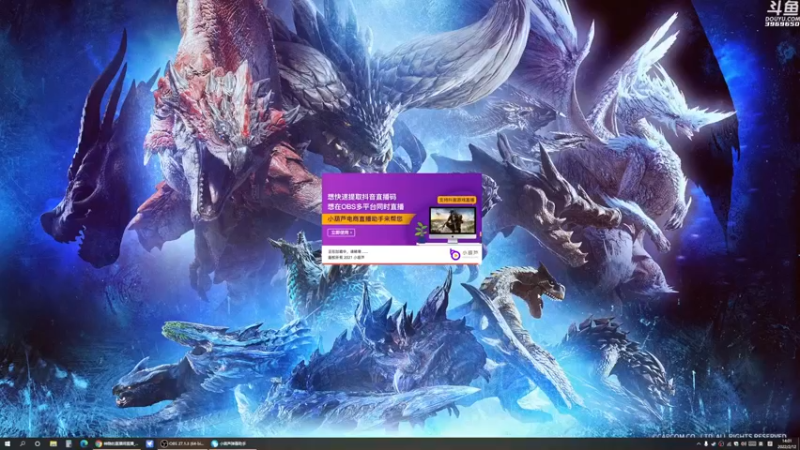Screen dimensions: 800x450
Task: Switch to the OBS 27.1.3 taskbar window
Action: [x=182, y=444]
